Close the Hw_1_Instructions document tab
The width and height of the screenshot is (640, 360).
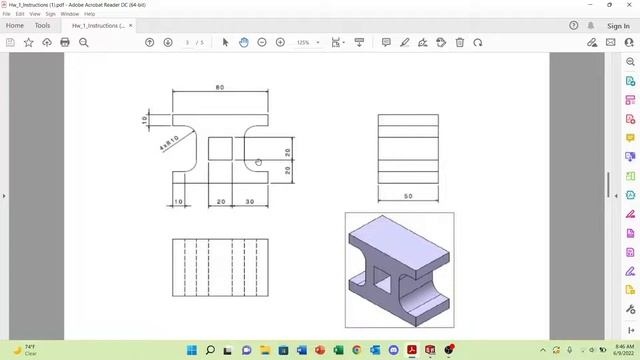131,25
